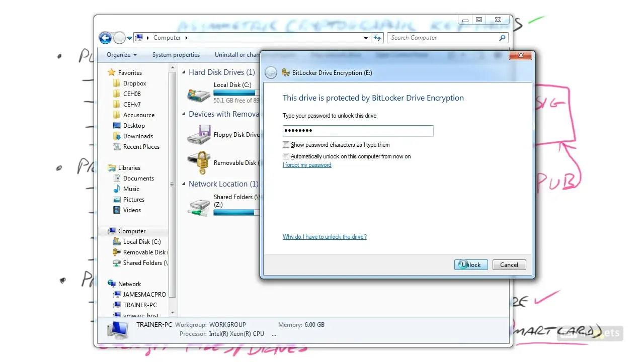This screenshot has width=644, height=362.
Task: Tick Automatically unlock on this computer
Action: 286,156
